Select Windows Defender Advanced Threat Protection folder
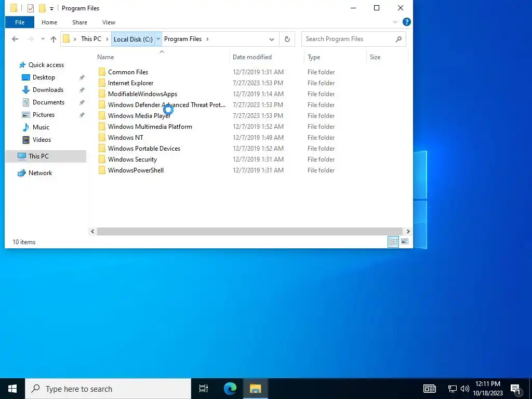The width and height of the screenshot is (532, 399). [x=166, y=105]
